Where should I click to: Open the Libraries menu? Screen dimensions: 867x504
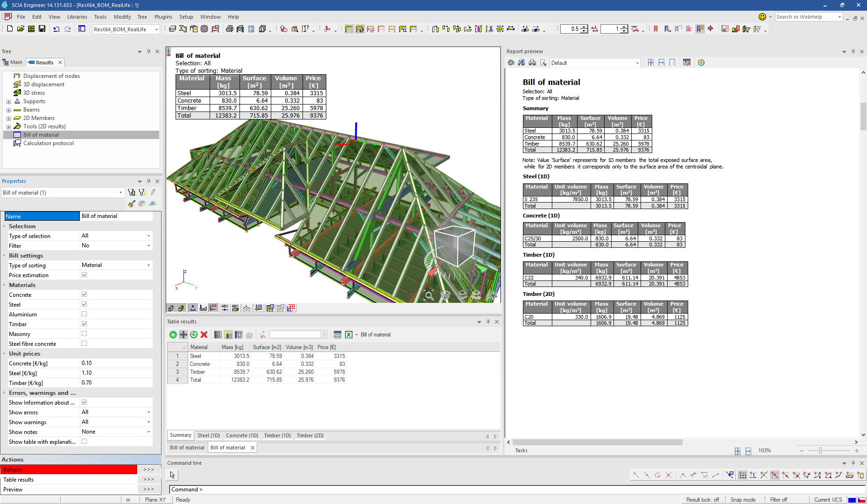(77, 17)
